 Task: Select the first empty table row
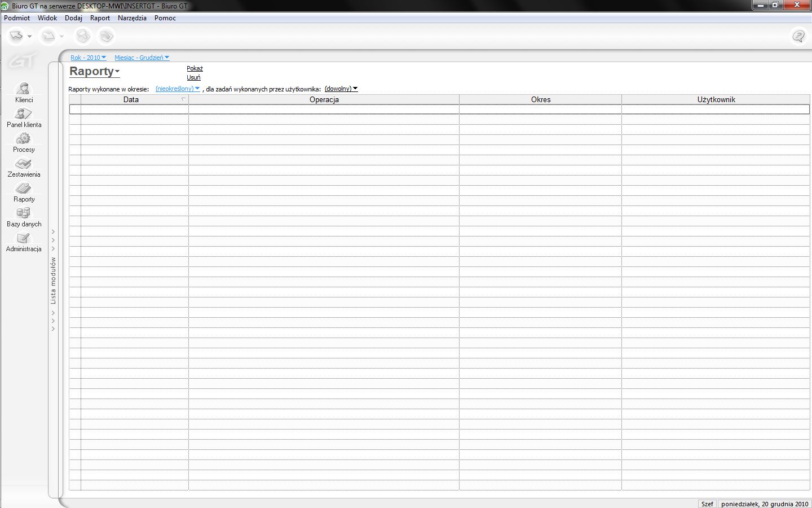(x=439, y=110)
